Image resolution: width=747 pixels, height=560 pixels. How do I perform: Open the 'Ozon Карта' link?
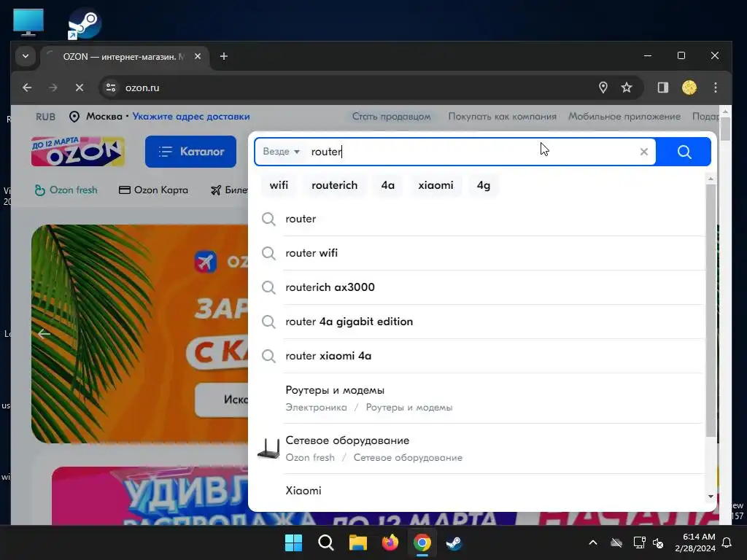(153, 190)
